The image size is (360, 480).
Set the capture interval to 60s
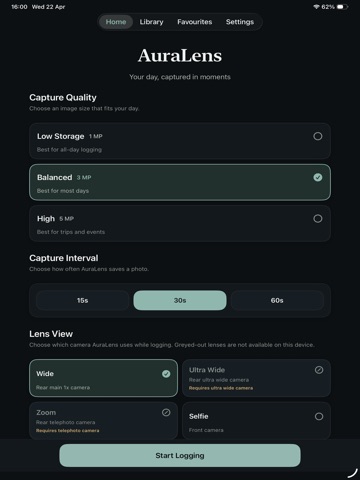(277, 300)
